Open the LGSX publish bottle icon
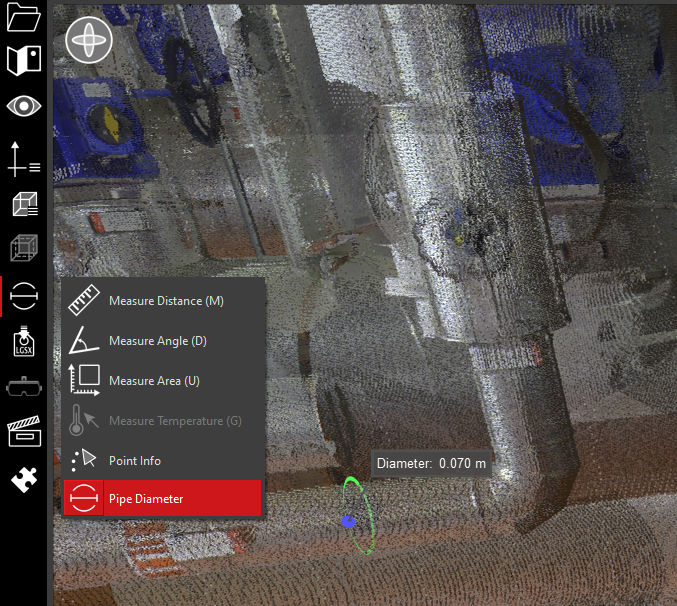The image size is (677, 606). click(x=23, y=342)
